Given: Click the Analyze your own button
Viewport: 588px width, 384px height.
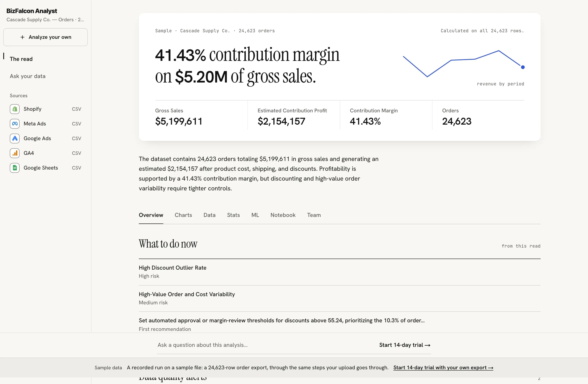Looking at the screenshot, I should [46, 37].
